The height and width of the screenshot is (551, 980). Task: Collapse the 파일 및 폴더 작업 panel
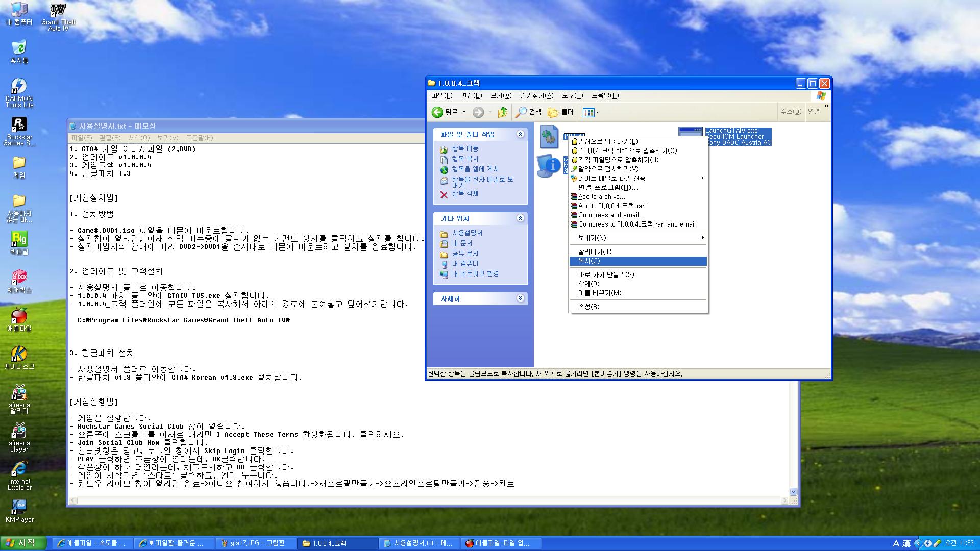coord(520,134)
